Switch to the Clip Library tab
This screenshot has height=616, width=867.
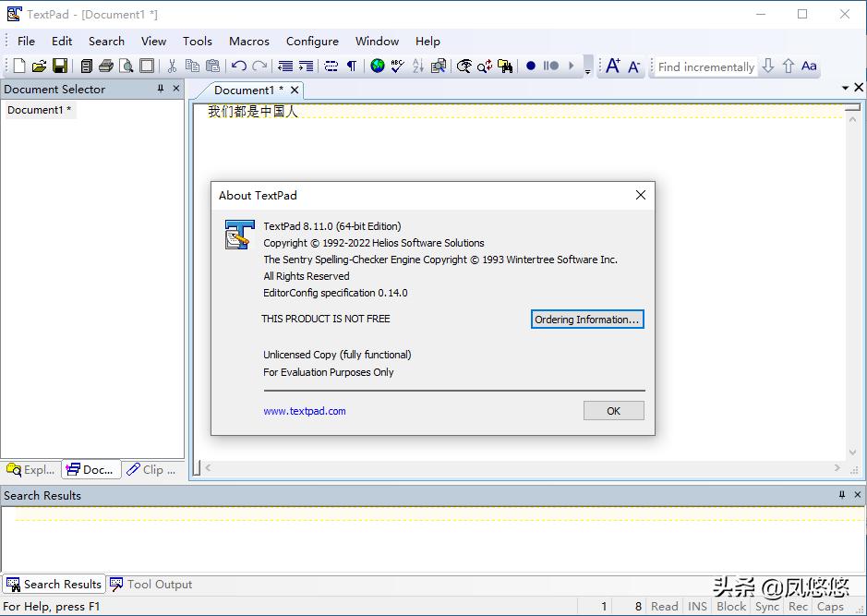(x=151, y=470)
